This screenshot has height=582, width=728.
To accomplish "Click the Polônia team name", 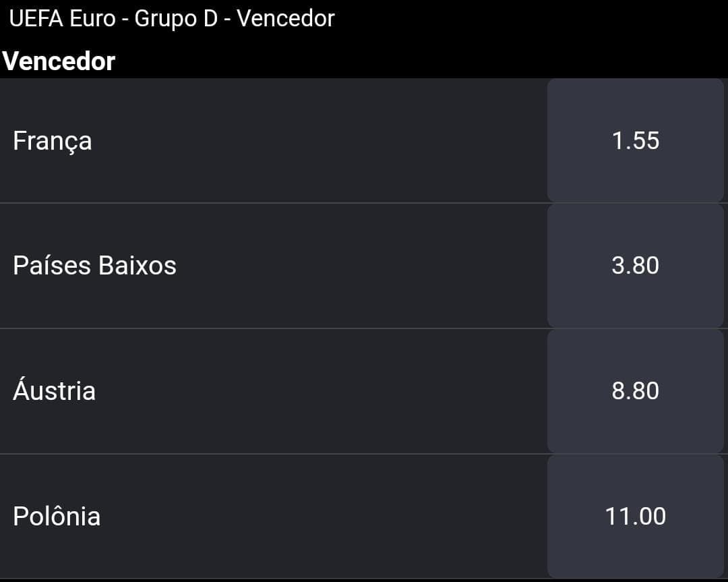I will pos(57,516).
